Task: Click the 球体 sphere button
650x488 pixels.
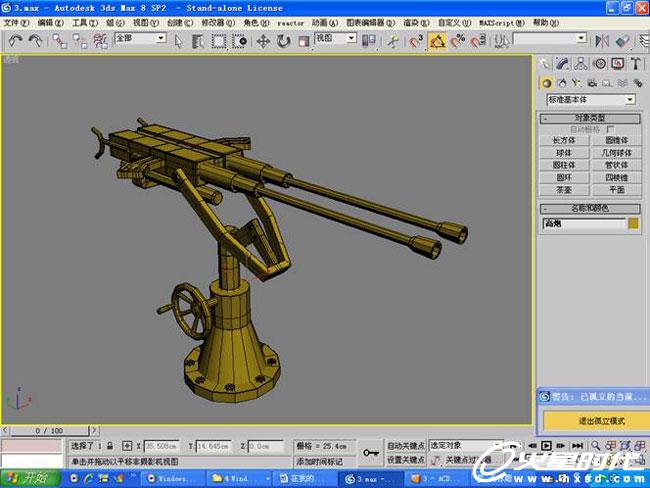Action: coord(564,153)
